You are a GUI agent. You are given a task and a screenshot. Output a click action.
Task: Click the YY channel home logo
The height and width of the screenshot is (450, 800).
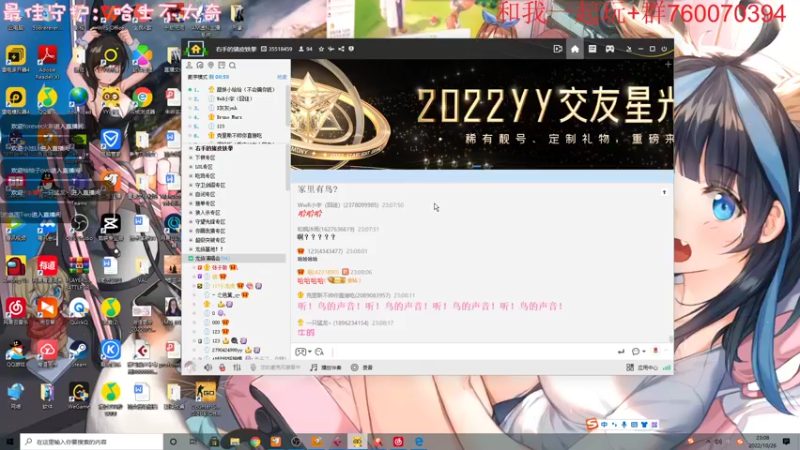[196, 49]
